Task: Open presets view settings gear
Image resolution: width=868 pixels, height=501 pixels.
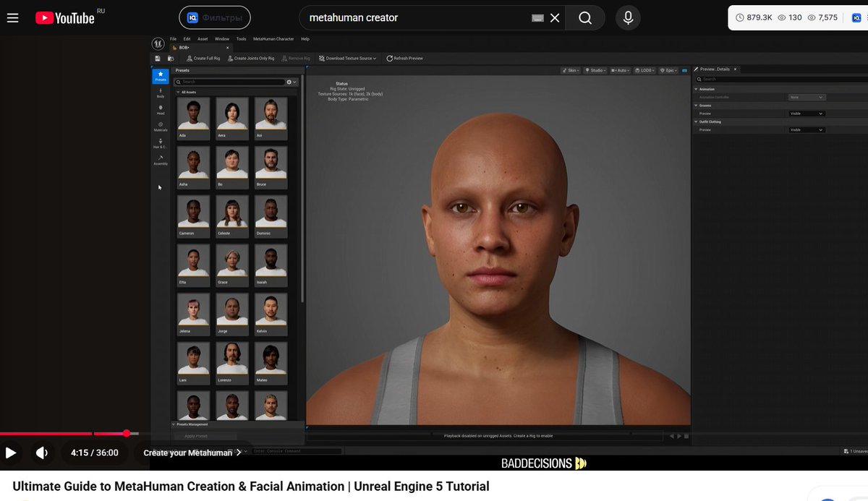Action: pos(291,82)
